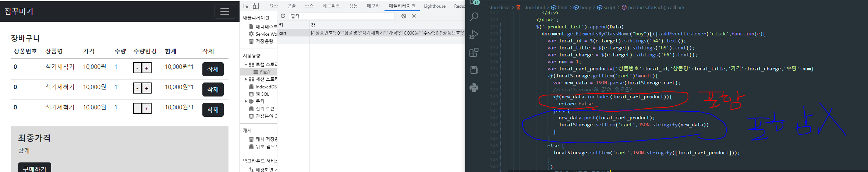Click the cart value cell starting with 상품번호
868x172 pixels.
tap(387, 33)
